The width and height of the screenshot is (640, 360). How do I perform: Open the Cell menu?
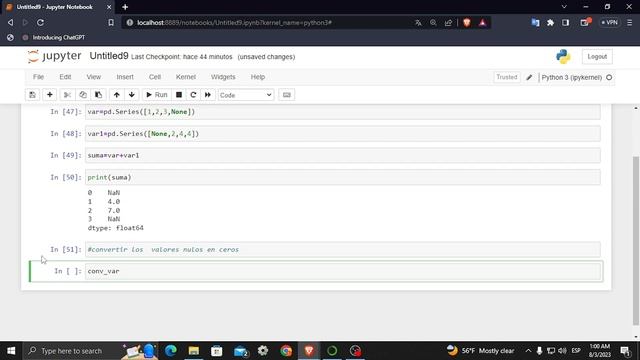(155, 77)
